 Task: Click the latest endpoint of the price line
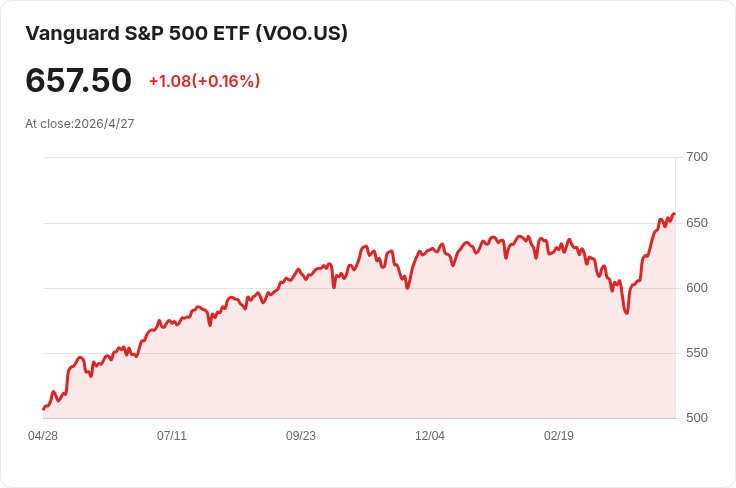[674, 213]
